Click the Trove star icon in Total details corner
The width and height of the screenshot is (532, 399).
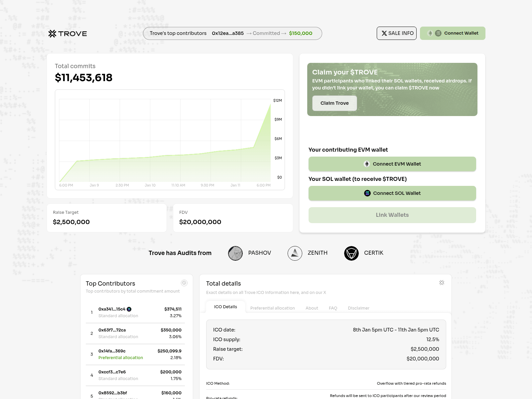pyautogui.click(x=442, y=282)
